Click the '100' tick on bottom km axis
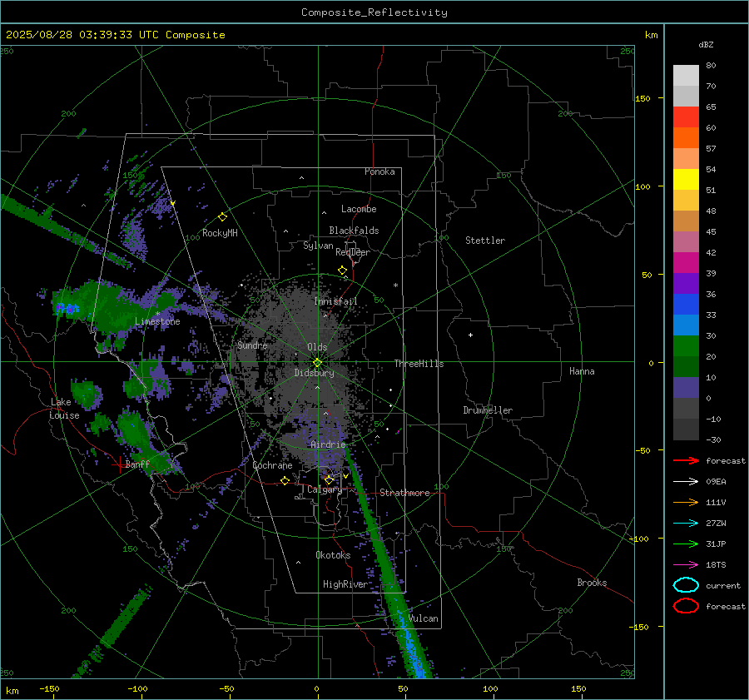Viewport: 749px width, 700px height. click(490, 688)
